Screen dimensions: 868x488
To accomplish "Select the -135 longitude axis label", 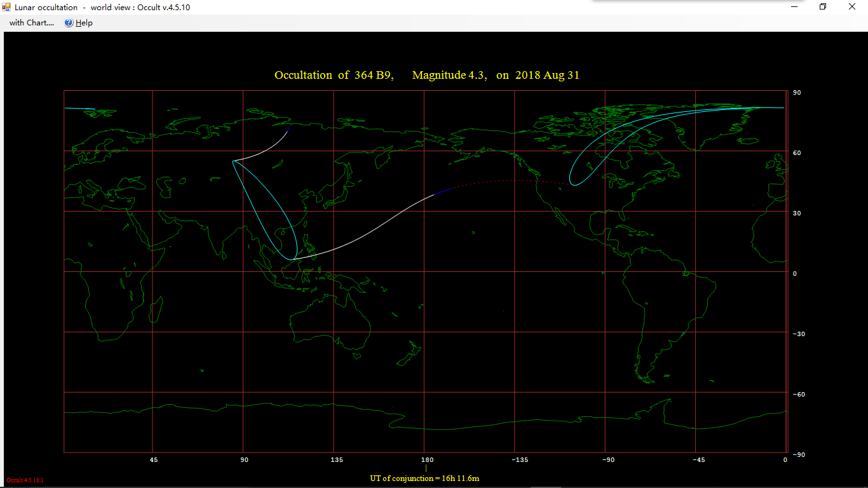I will pos(520,459).
